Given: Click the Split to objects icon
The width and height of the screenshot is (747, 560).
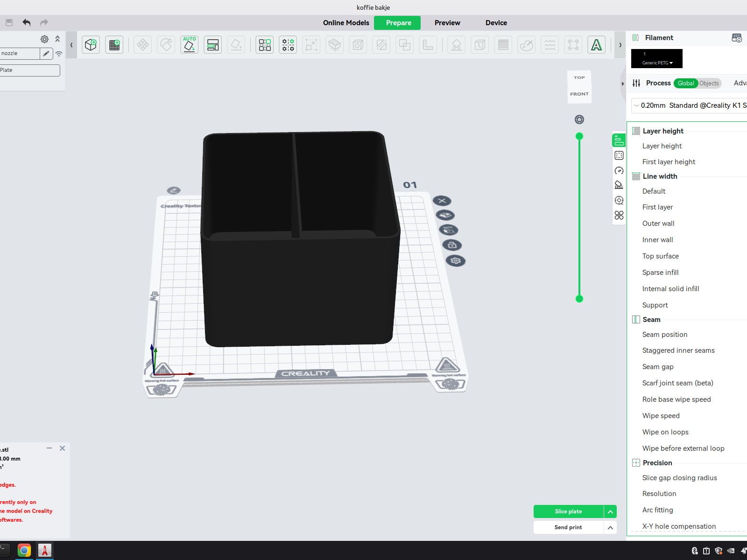Looking at the screenshot, I should point(265,45).
